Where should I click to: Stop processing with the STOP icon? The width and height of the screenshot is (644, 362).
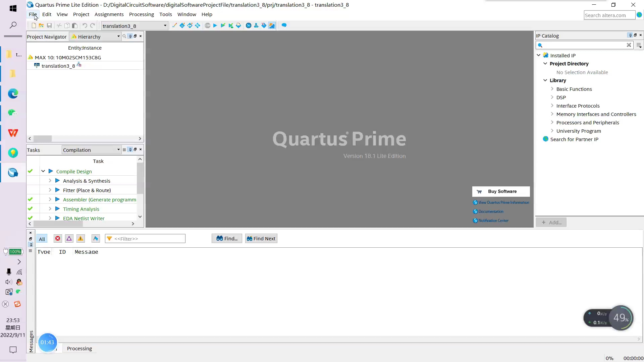tap(208, 25)
